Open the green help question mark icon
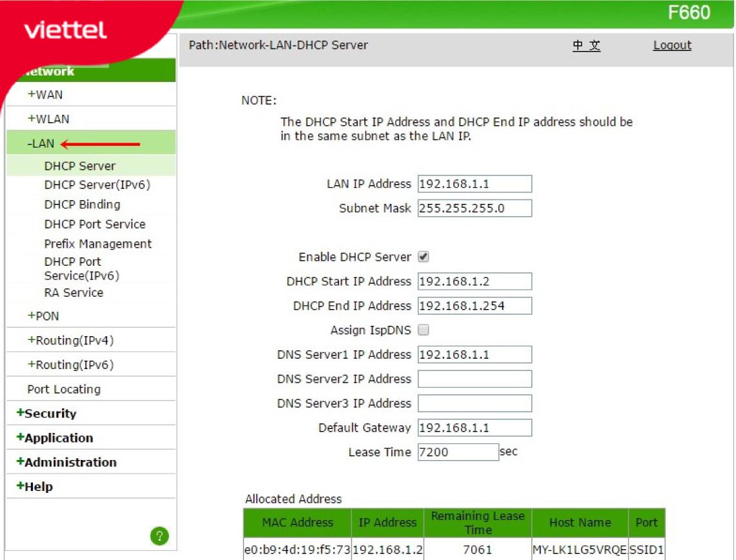736x560 pixels. pyautogui.click(x=159, y=535)
